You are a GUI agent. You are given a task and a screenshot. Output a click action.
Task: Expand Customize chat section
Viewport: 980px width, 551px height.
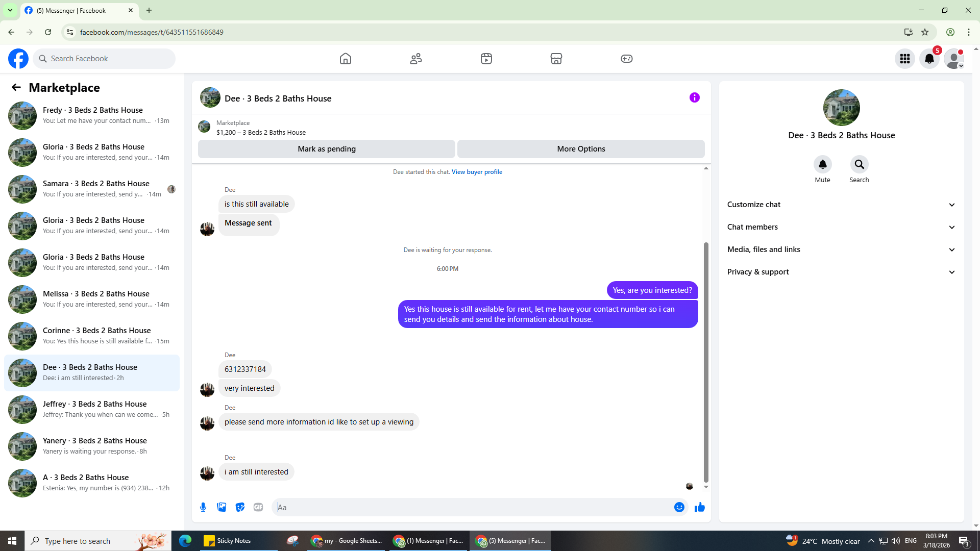pos(841,205)
